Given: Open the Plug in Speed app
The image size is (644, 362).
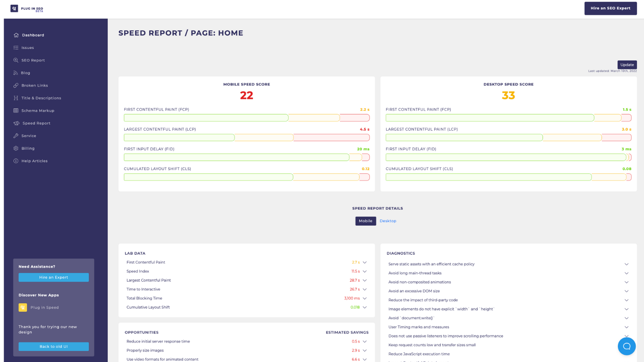Looking at the screenshot, I should point(44,307).
